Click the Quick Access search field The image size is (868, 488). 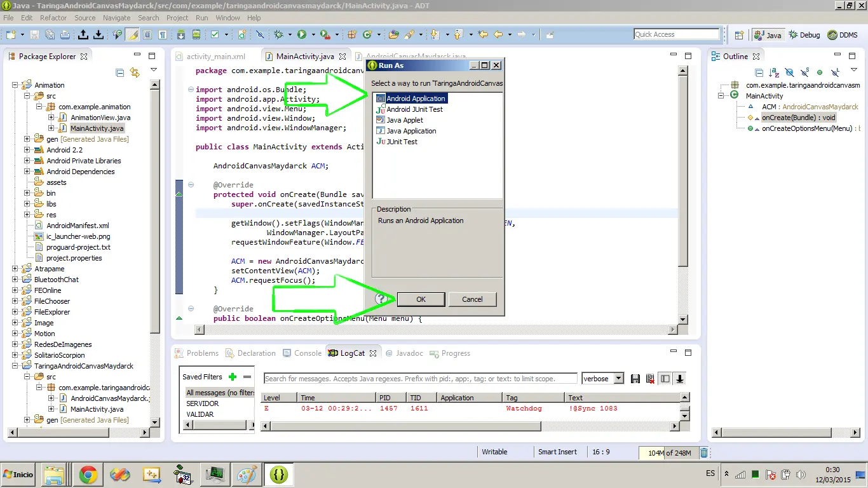pyautogui.click(x=677, y=34)
